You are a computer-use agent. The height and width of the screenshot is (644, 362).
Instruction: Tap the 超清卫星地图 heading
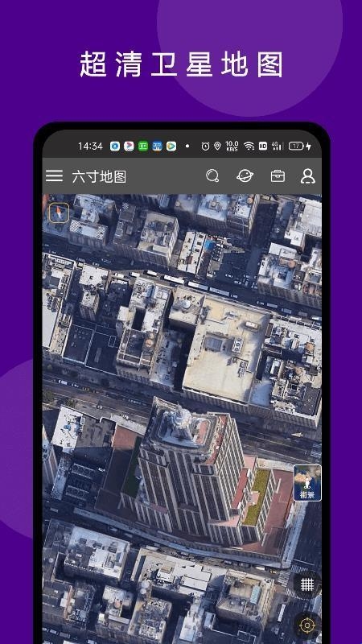(x=181, y=64)
